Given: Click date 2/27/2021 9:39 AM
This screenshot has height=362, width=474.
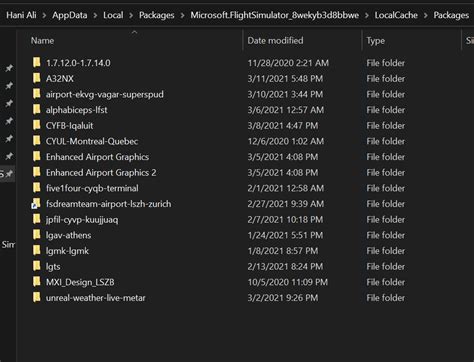Looking at the screenshot, I should 286,204.
